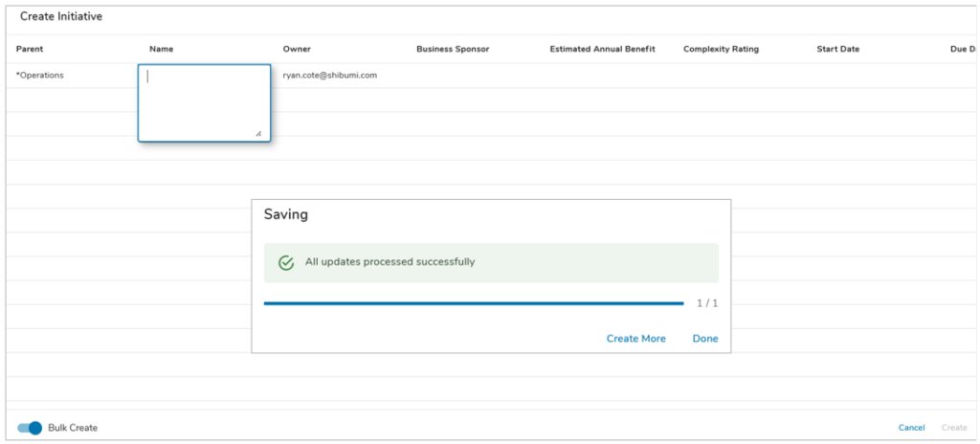980x444 pixels.
Task: Click Done in the Saving dialog
Action: 705,339
